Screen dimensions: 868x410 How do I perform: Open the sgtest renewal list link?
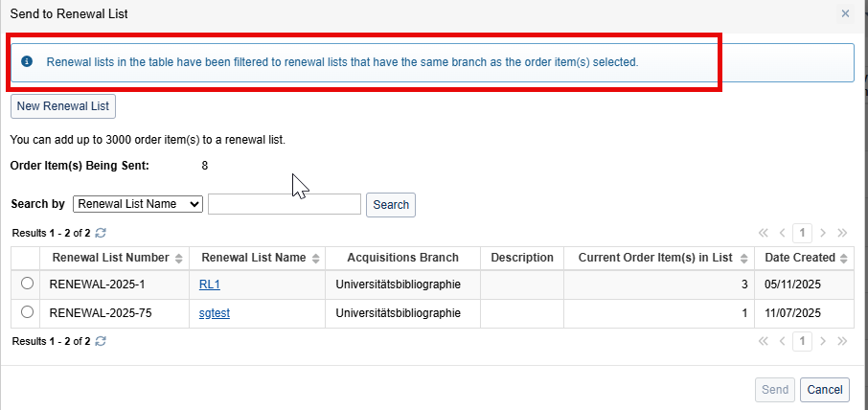point(215,313)
